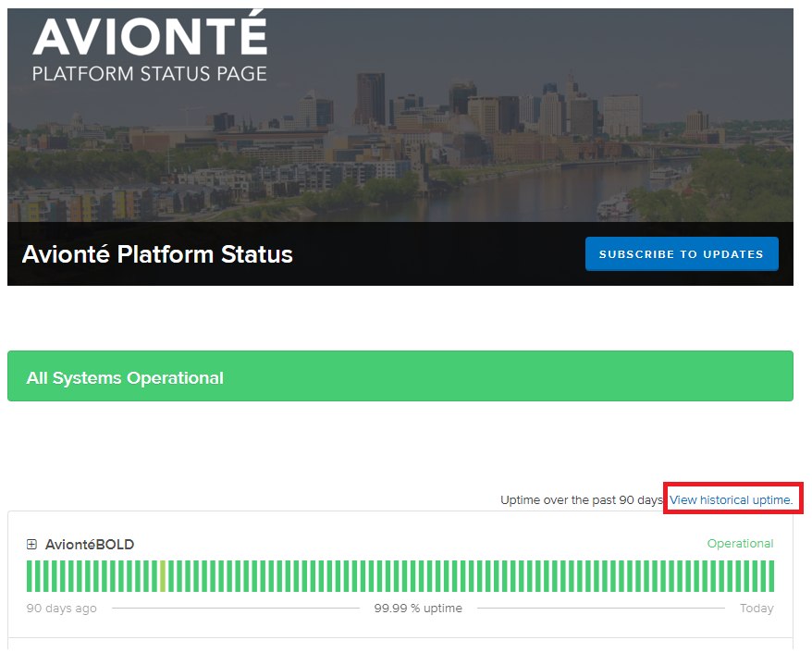
Task: Click the Avionté Platform Status heading
Action: (x=157, y=254)
